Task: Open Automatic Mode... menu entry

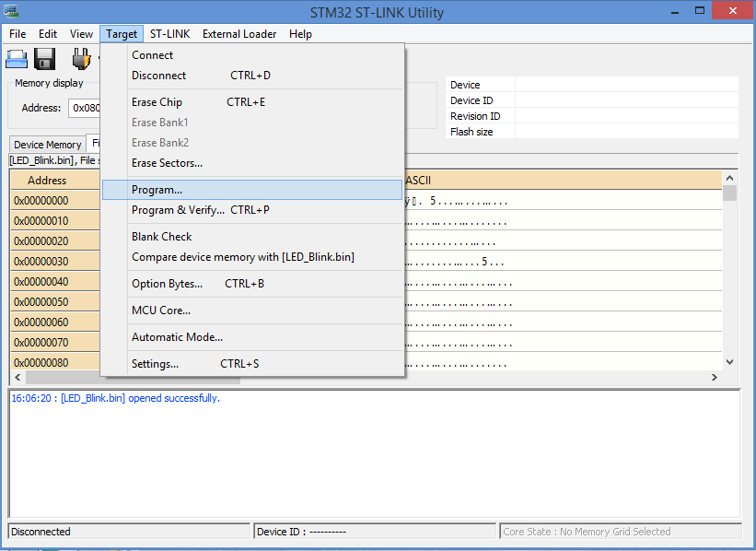Action: click(252, 337)
